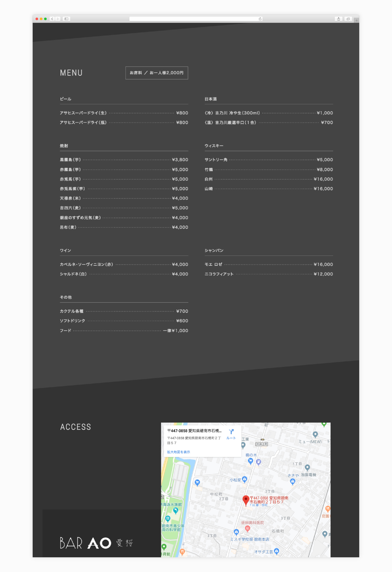Click ソフトドリンク menu item
Image resolution: width=392 pixels, height=572 pixels.
coord(124,321)
